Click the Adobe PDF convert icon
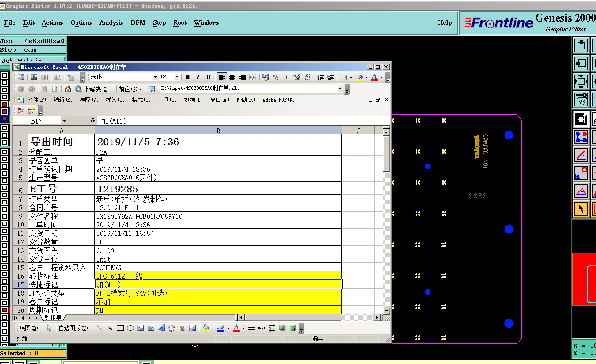This screenshot has height=364, width=596. click(x=21, y=111)
